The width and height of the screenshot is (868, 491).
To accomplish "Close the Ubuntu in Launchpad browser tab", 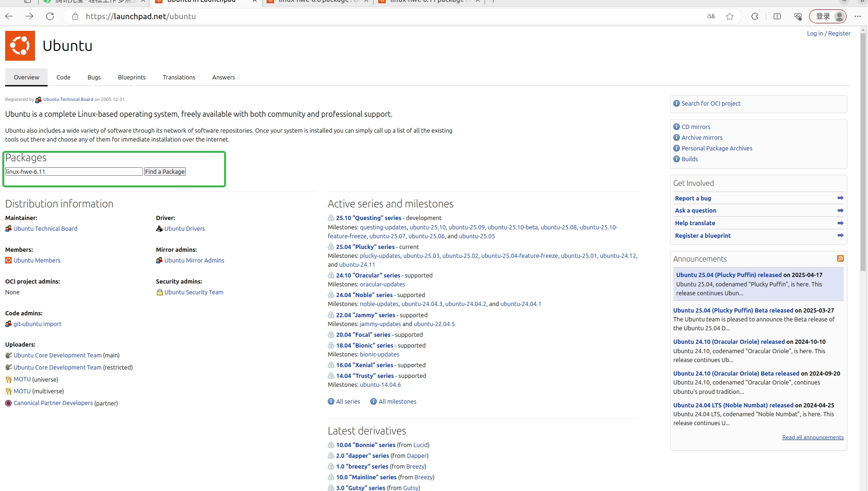I will (x=254, y=1).
